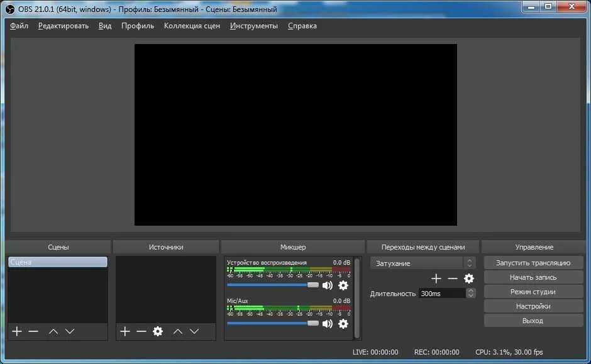Mute Mic/Aux speaker icon
This screenshot has width=591, height=364.
pos(327,324)
